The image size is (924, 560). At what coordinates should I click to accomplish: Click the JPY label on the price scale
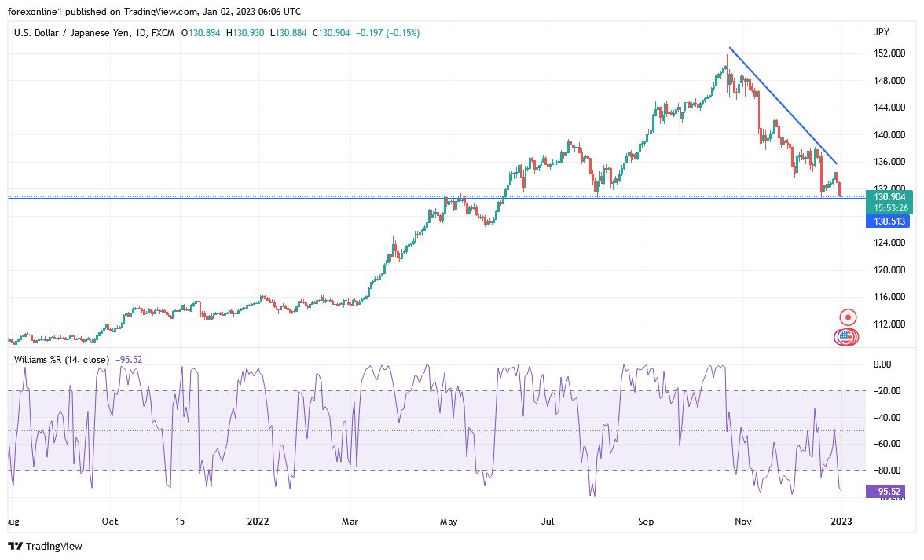click(x=882, y=31)
